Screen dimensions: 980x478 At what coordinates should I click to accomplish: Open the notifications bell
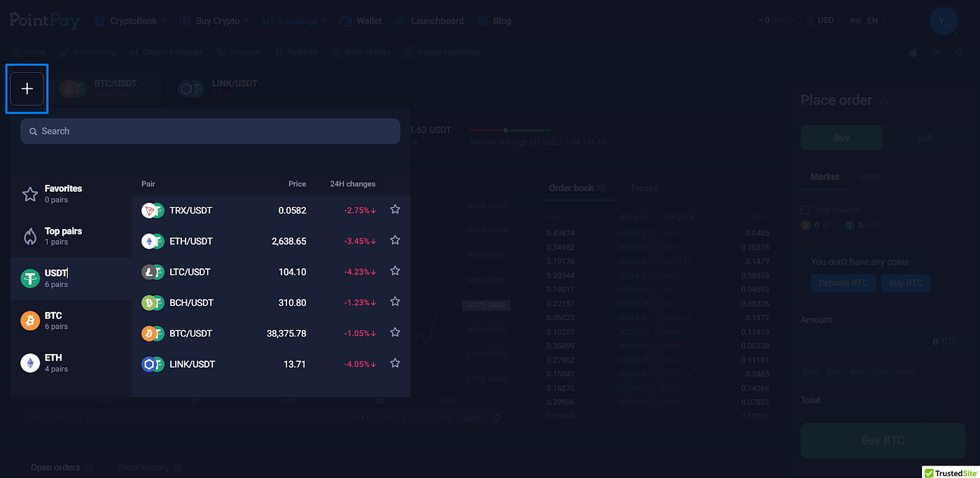pyautogui.click(x=911, y=21)
